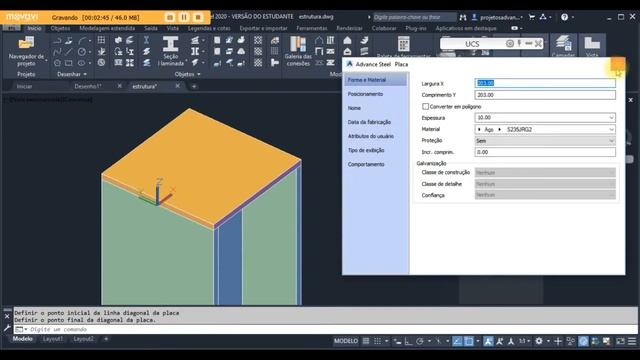Open Data da fabricação in Placa dialog

(x=369, y=122)
